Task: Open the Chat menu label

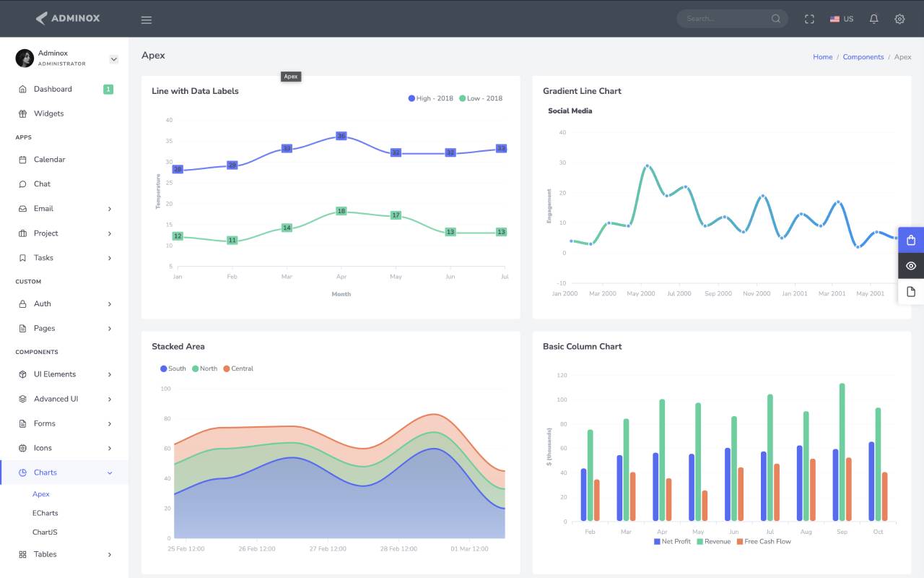Action: tap(42, 184)
